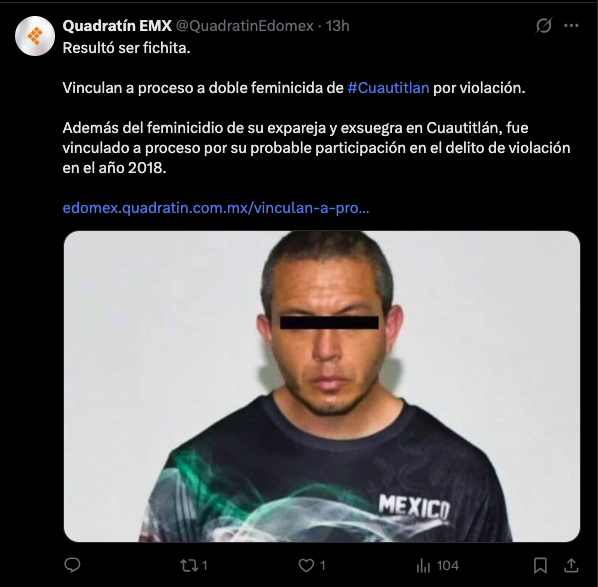Reply to the post via speech-bubble icon
Viewport: 598px width, 587px height.
point(72,565)
